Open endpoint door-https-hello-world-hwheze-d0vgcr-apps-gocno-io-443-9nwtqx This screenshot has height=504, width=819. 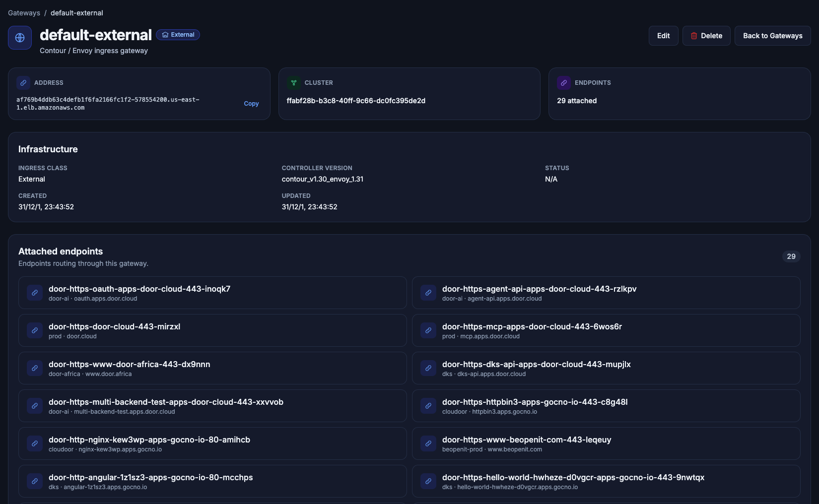pos(606,481)
